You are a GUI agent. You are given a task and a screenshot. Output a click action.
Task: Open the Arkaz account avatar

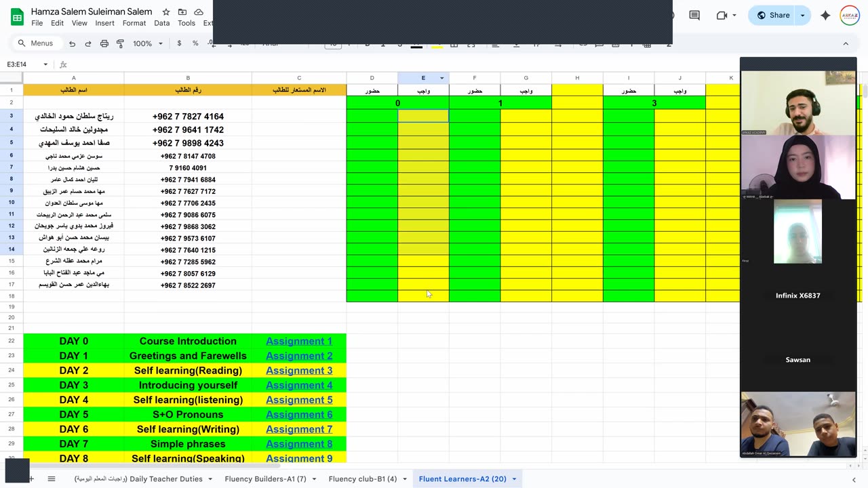click(850, 15)
